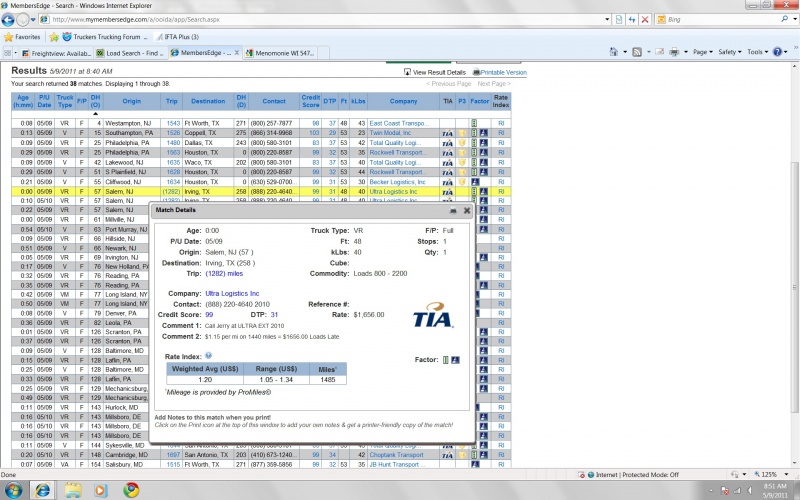Viewport: 800px width, 500px height.
Task: Click in the Bing search field
Action: [722, 19]
